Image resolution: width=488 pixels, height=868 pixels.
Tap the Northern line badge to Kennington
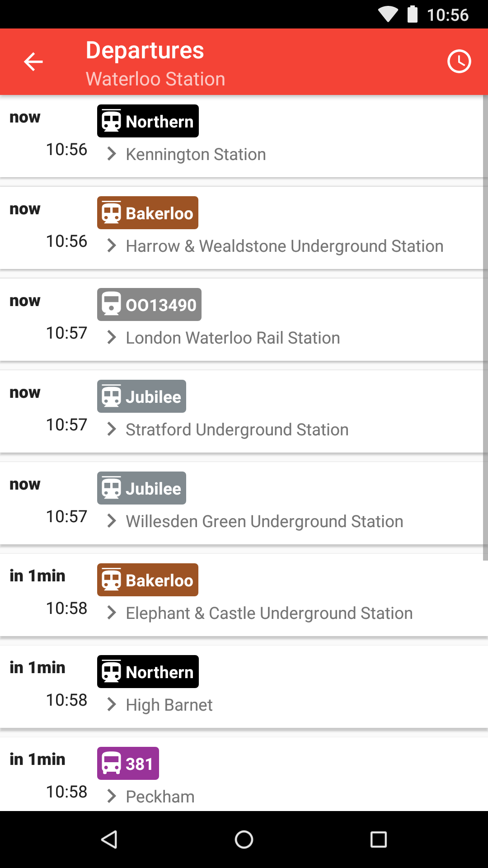148,121
